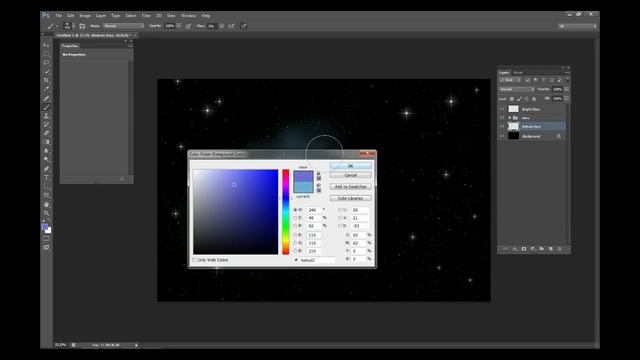Viewport: 640px width, 360px height.
Task: Select the History Brush tool
Action: (x=46, y=124)
